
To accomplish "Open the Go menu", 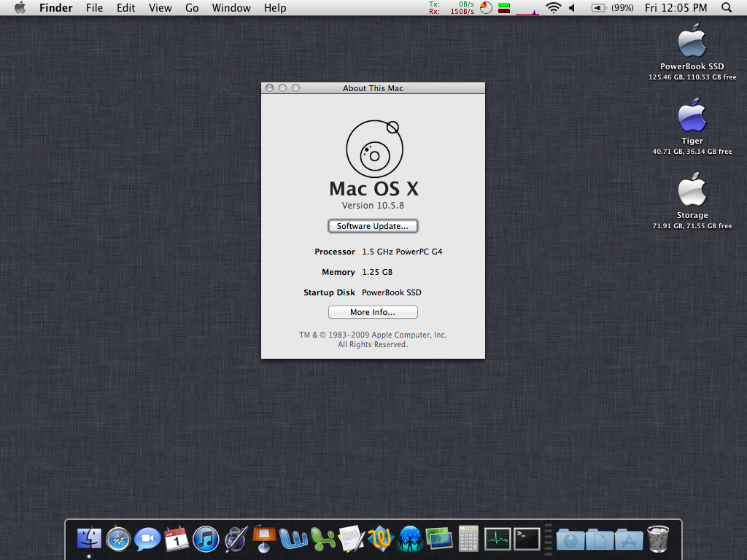I will [x=192, y=7].
